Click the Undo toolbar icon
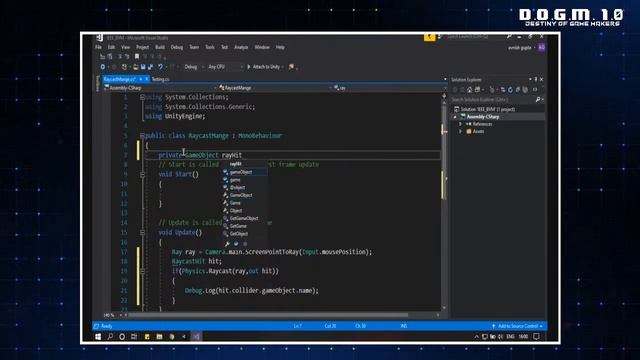640x360 pixels. (x=160, y=67)
